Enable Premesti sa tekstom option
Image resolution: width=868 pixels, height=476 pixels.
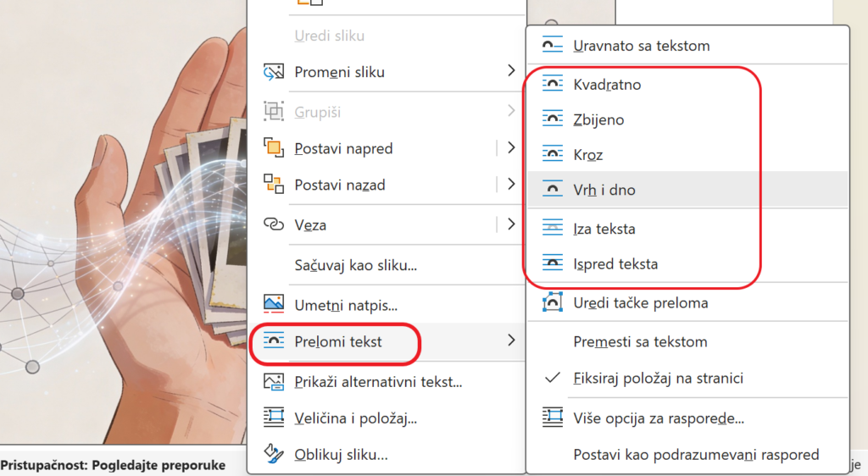pos(640,342)
